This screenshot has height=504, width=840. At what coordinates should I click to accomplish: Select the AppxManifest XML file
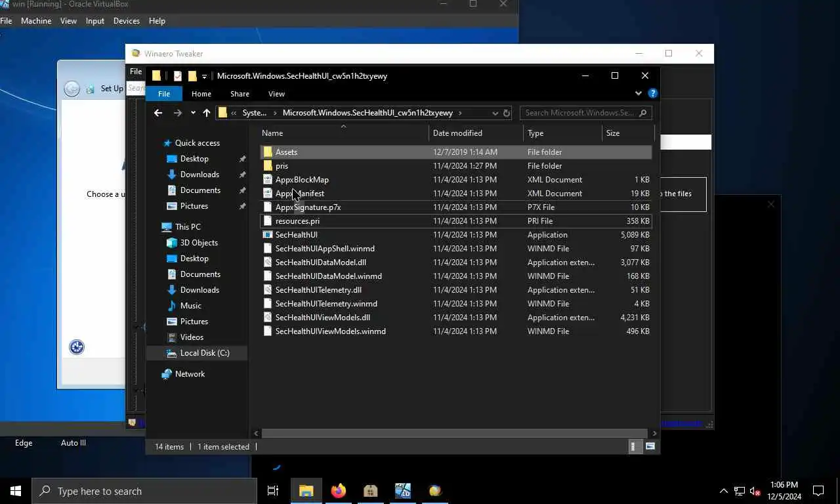pyautogui.click(x=456, y=194)
